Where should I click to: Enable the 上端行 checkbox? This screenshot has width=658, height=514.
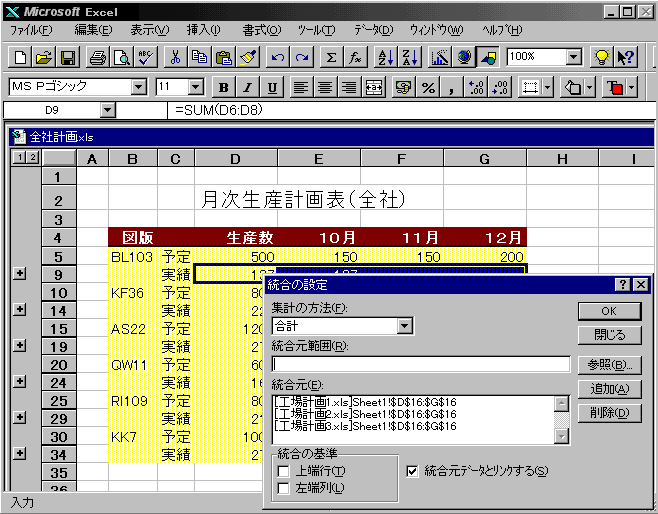[285, 471]
